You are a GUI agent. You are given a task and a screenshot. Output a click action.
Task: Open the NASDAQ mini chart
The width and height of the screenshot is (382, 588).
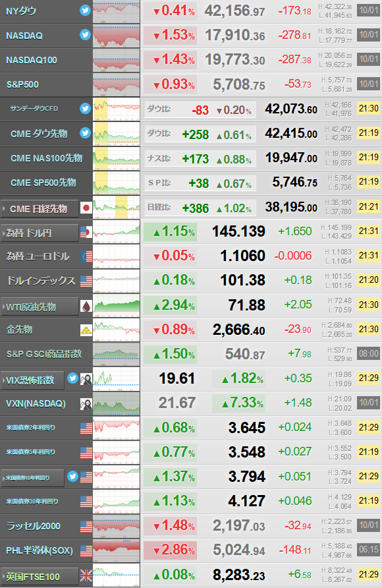(x=116, y=36)
